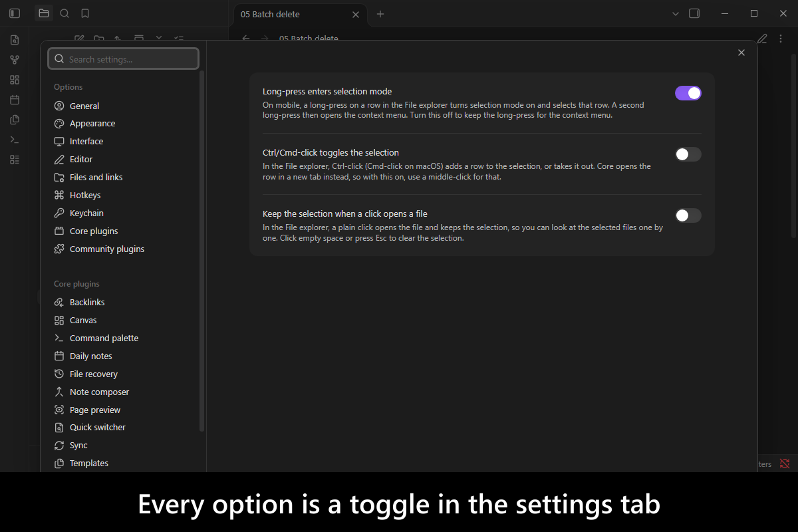Open the three-dot more options menu
798x532 pixels.
pyautogui.click(x=782, y=39)
